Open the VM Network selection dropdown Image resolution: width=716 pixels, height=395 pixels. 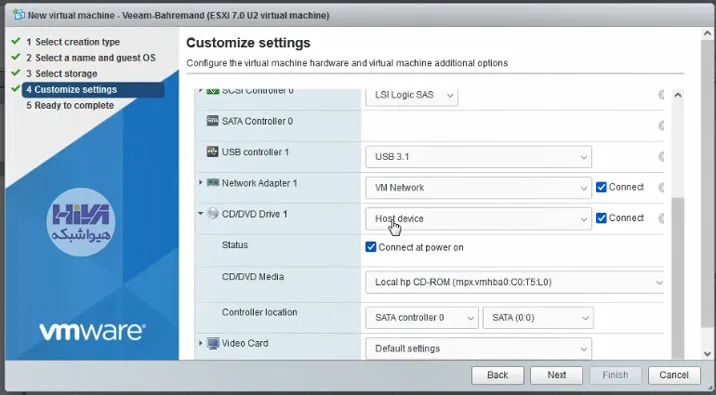click(x=479, y=188)
